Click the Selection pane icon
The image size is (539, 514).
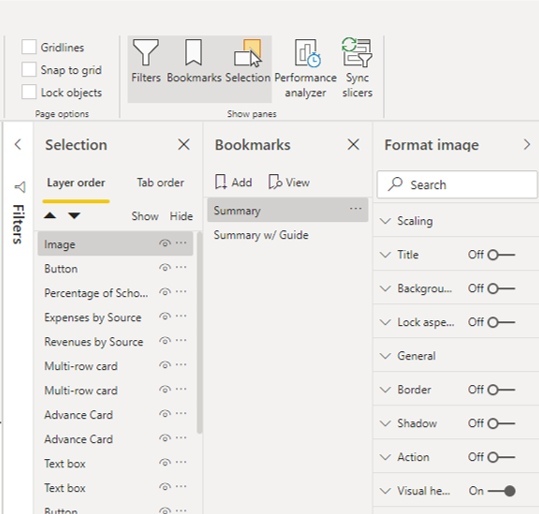(248, 61)
